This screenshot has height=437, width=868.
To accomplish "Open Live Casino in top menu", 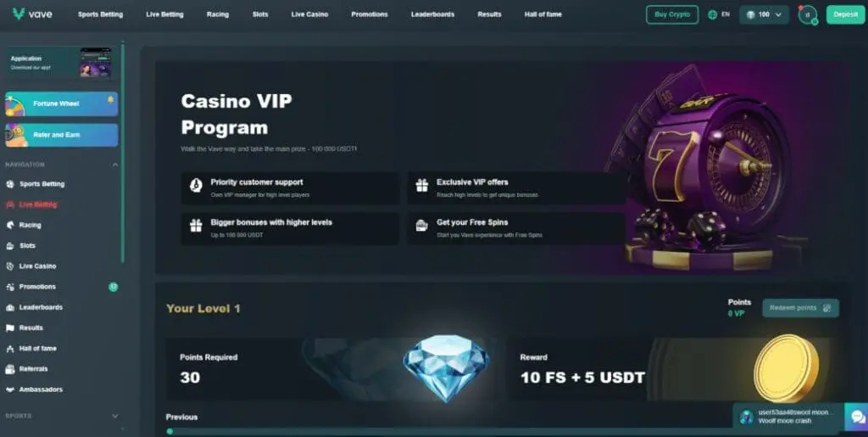I will pyautogui.click(x=309, y=14).
